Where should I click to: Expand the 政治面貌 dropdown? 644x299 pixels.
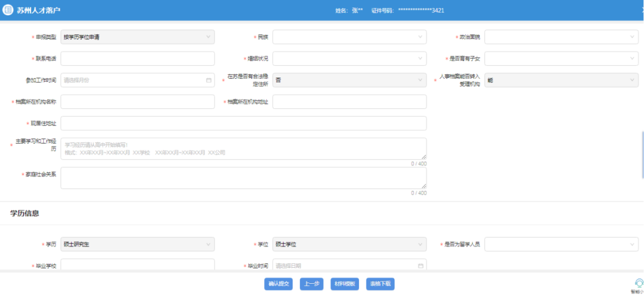tap(561, 37)
